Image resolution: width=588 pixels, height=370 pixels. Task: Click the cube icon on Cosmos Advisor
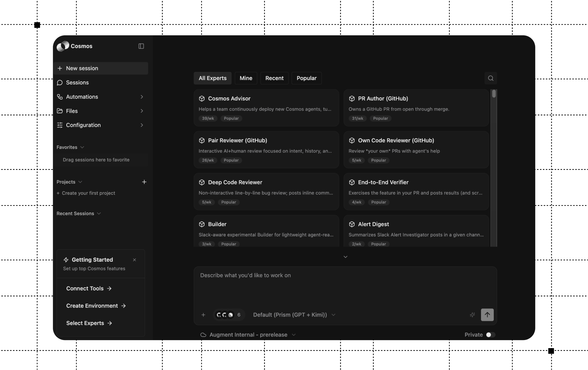[x=202, y=99]
